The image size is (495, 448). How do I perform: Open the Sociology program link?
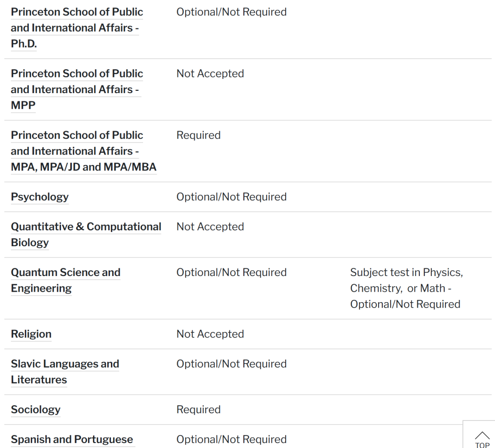(x=36, y=410)
